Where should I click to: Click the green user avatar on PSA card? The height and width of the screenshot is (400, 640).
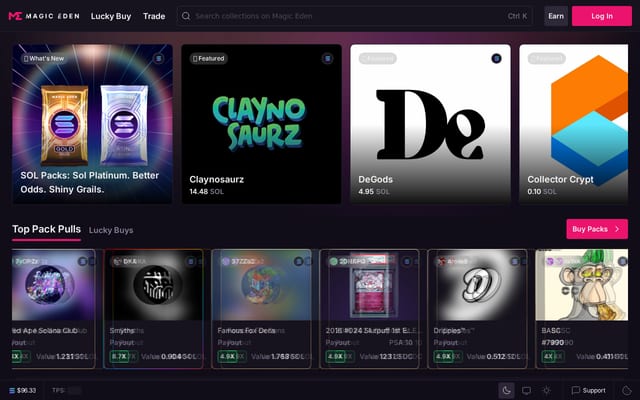tap(333, 261)
